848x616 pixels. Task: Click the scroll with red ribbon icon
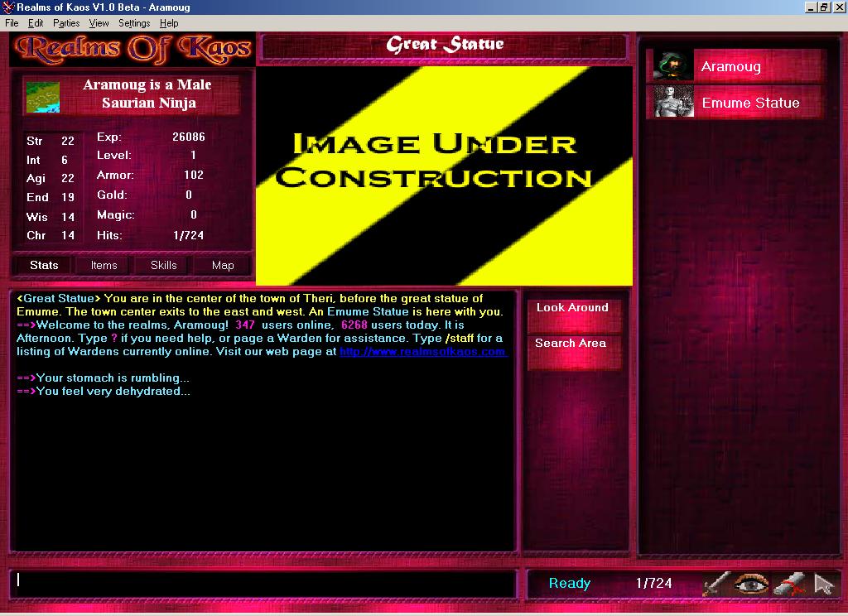click(789, 584)
